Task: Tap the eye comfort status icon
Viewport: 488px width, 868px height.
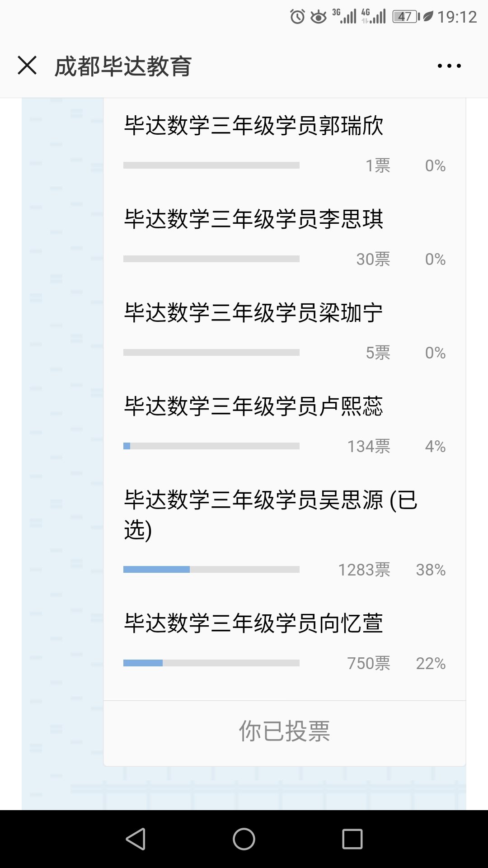Action: pyautogui.click(x=319, y=17)
